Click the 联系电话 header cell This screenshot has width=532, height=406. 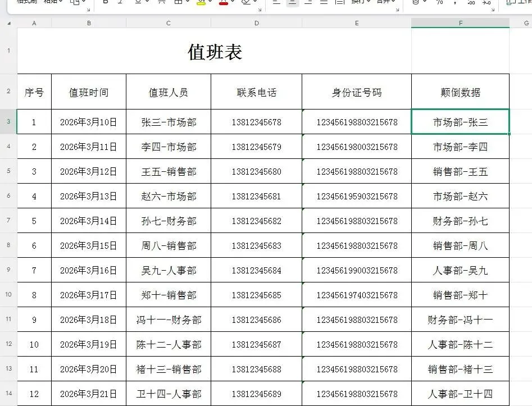pos(257,92)
